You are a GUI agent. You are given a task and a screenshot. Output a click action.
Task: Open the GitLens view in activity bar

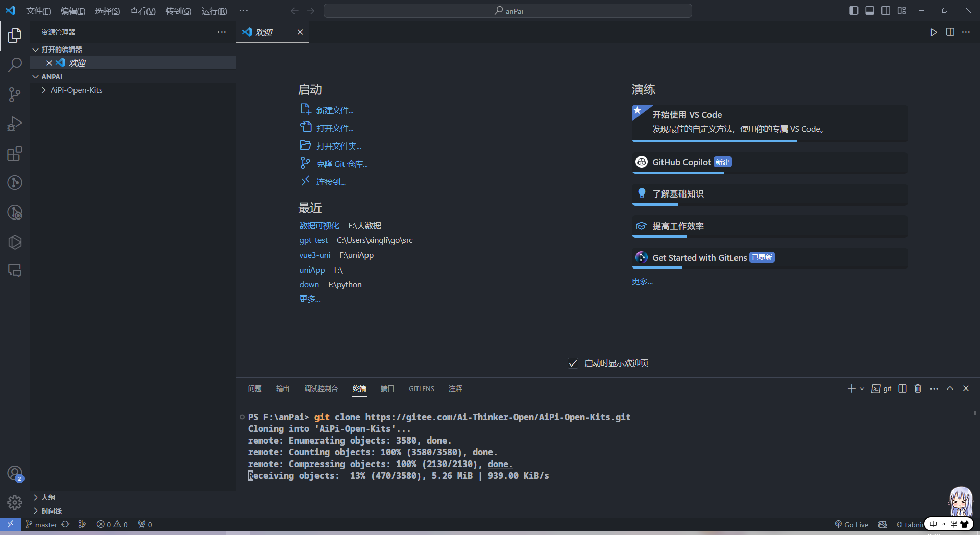(15, 183)
